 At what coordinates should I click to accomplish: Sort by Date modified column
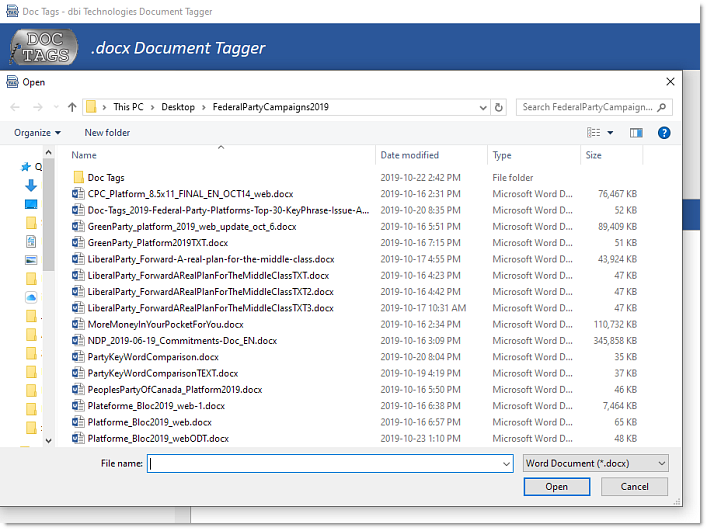coord(410,155)
